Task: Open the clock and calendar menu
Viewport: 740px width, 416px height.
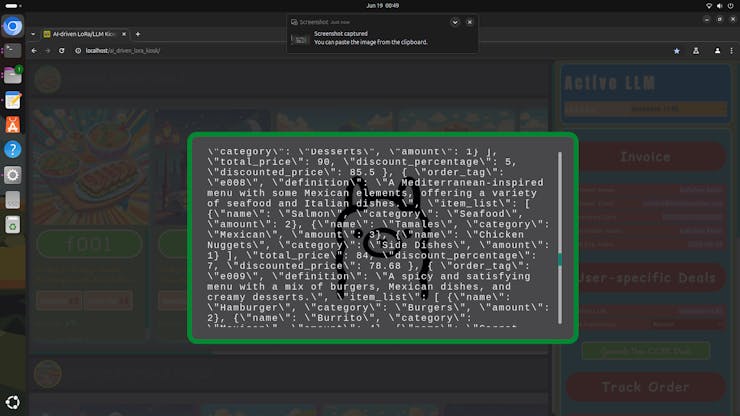Action: (383, 6)
